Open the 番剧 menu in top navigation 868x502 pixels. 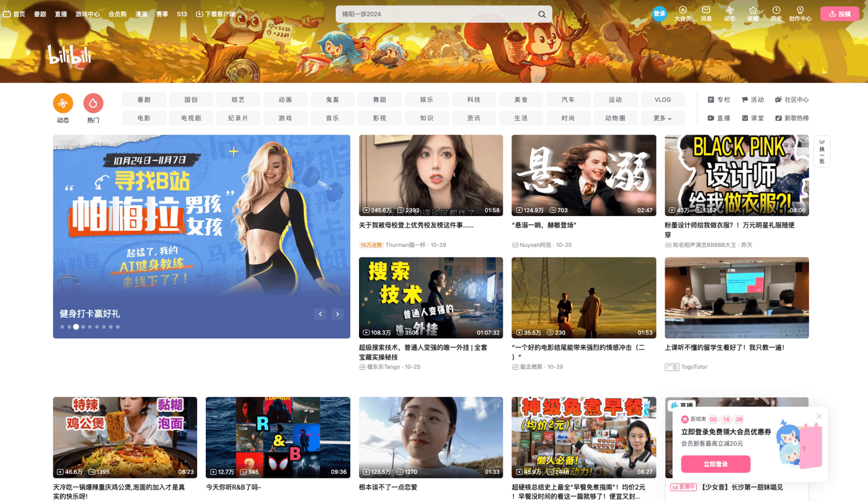click(39, 13)
